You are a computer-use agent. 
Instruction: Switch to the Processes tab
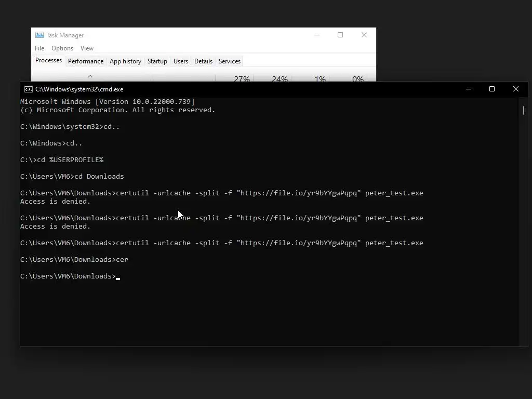click(48, 60)
